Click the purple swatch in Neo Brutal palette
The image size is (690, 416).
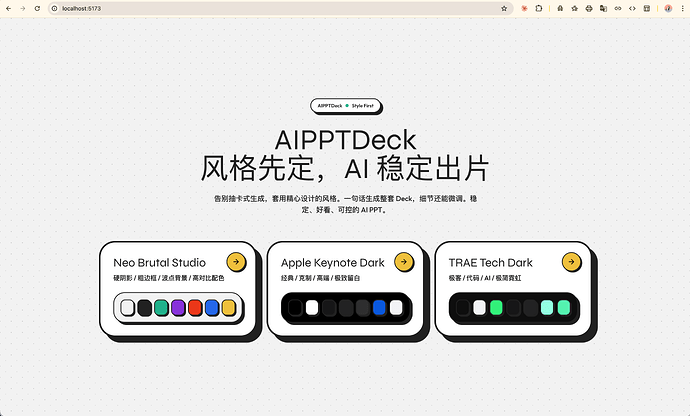[177, 308]
